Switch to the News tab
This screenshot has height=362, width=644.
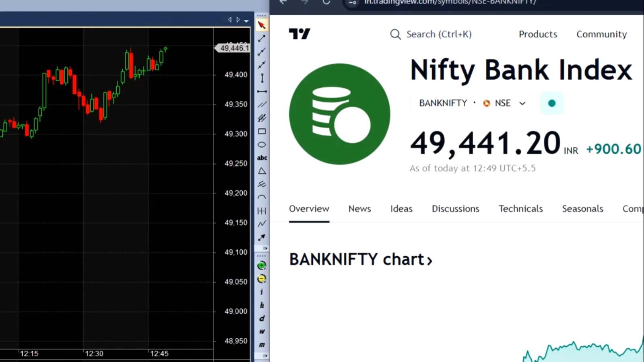click(359, 209)
